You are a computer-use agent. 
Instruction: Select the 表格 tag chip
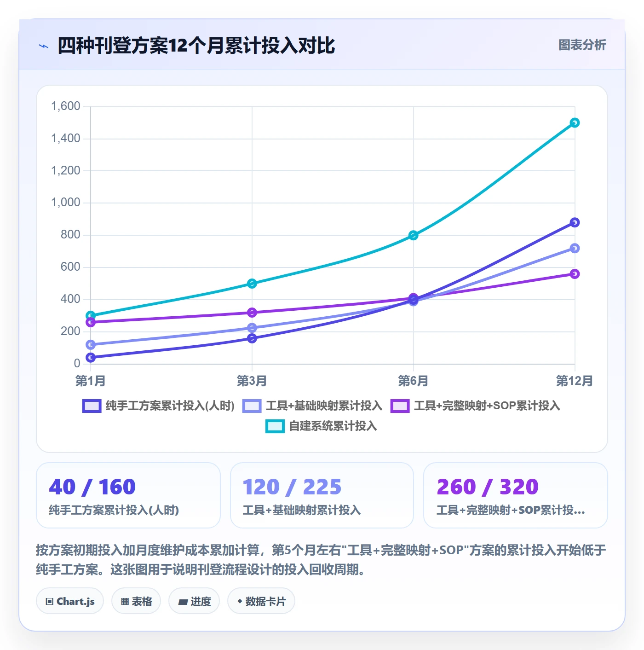tap(136, 601)
